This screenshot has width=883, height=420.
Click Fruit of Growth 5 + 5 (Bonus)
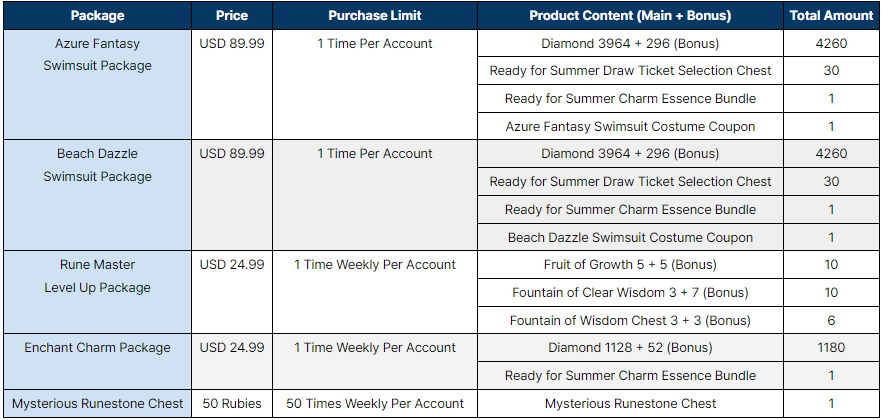point(630,265)
